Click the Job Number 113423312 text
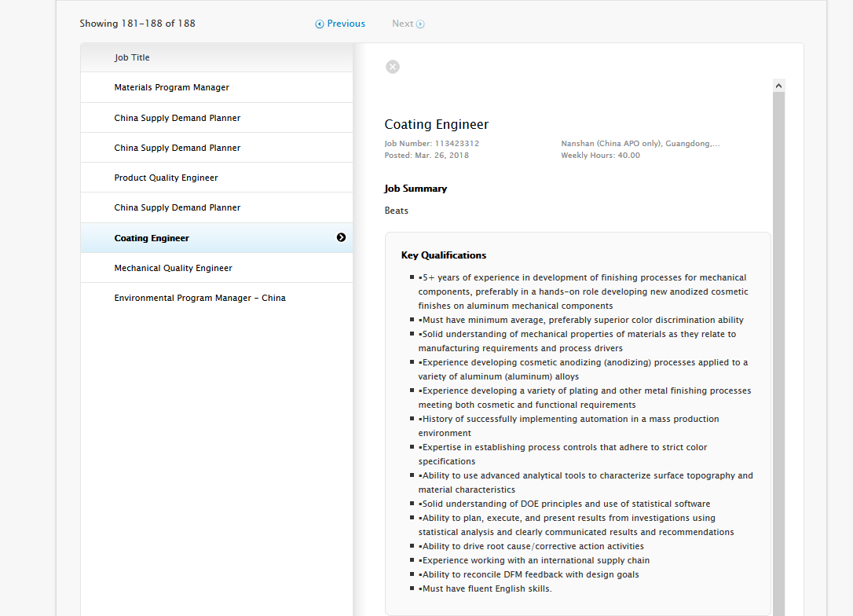The height and width of the screenshot is (616, 853). click(432, 144)
